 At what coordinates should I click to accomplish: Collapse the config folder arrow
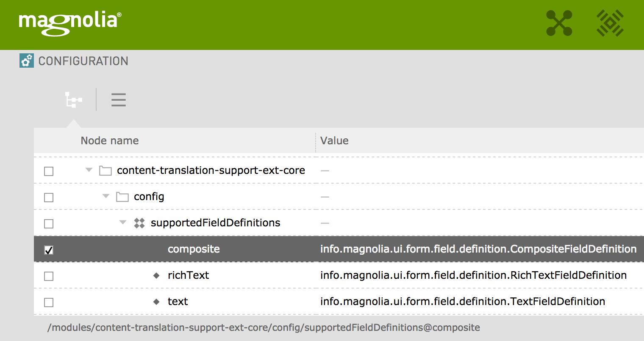coord(106,196)
